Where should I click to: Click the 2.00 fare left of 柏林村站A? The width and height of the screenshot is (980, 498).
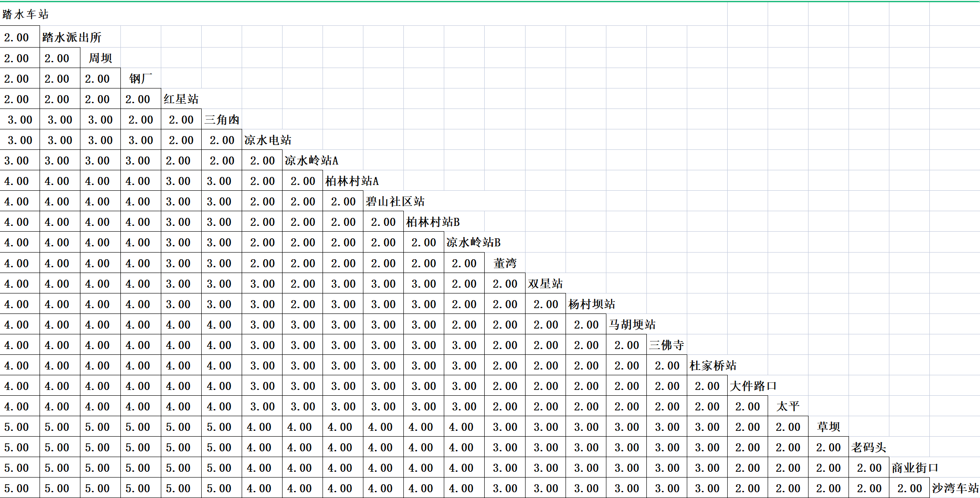pyautogui.click(x=303, y=181)
